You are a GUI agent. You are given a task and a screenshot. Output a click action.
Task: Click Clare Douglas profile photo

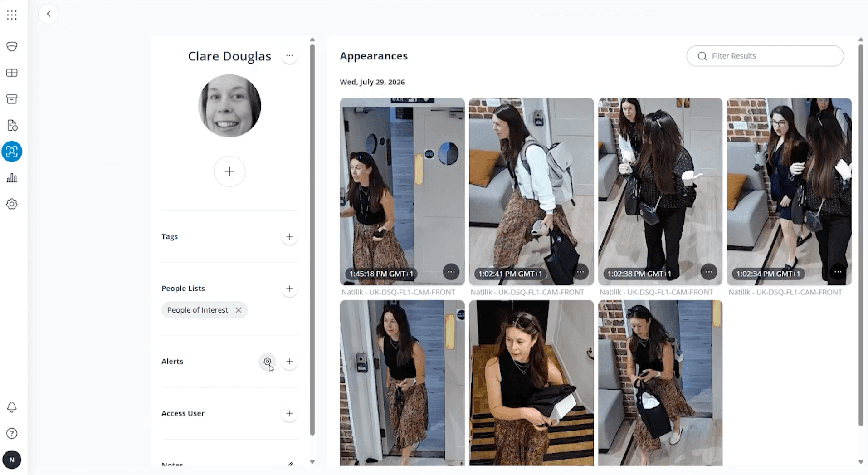(x=229, y=106)
